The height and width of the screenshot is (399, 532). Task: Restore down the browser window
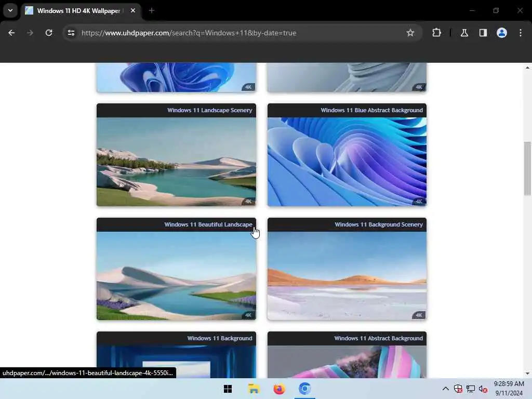pyautogui.click(x=496, y=10)
